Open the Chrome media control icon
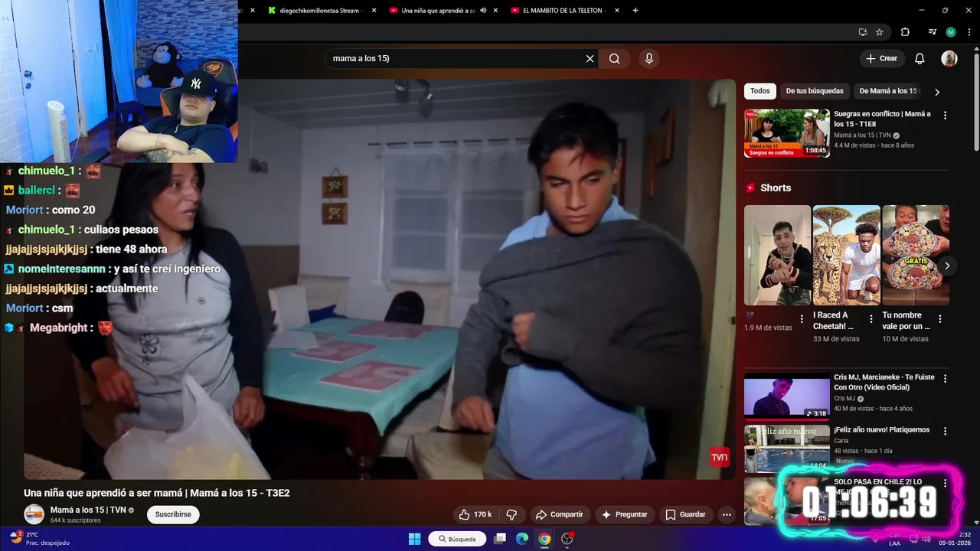Image resolution: width=980 pixels, height=551 pixels. coord(932,32)
